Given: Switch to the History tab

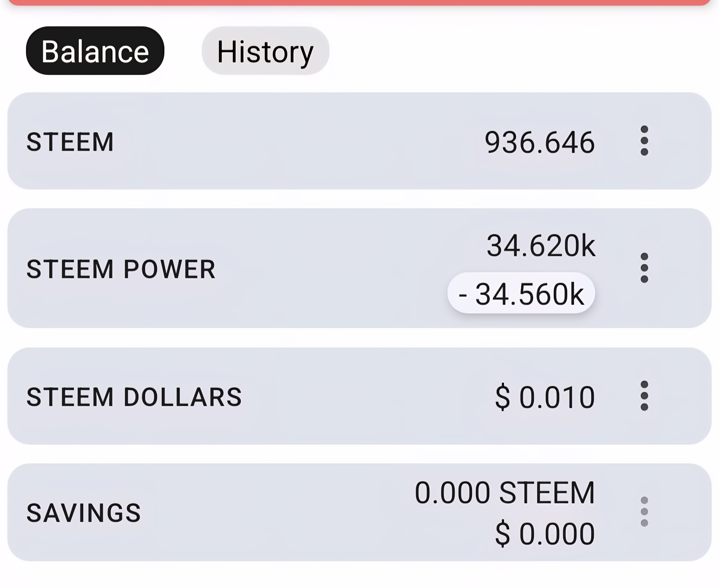Looking at the screenshot, I should pos(265,51).
